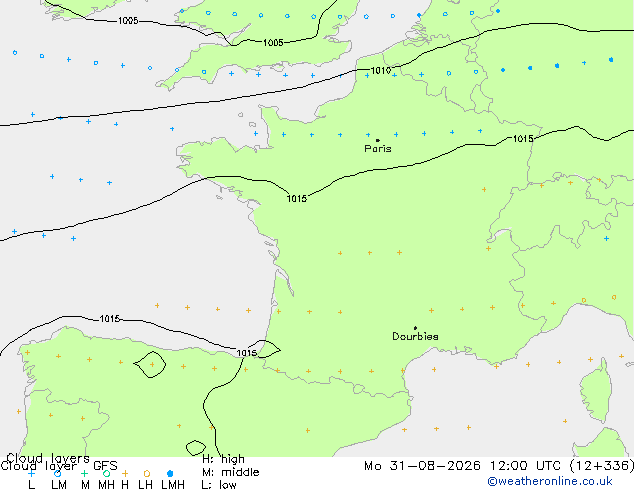This screenshot has width=634, height=490.
Task: Click the 'LM' legend abbreviation
Action: pos(59,485)
